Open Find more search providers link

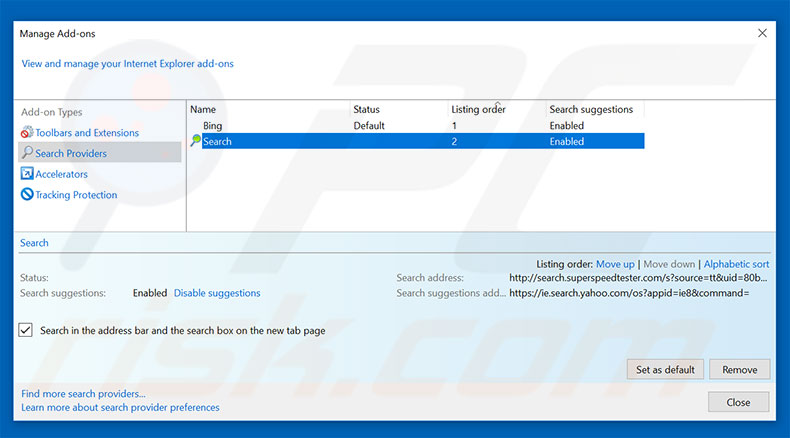point(83,394)
